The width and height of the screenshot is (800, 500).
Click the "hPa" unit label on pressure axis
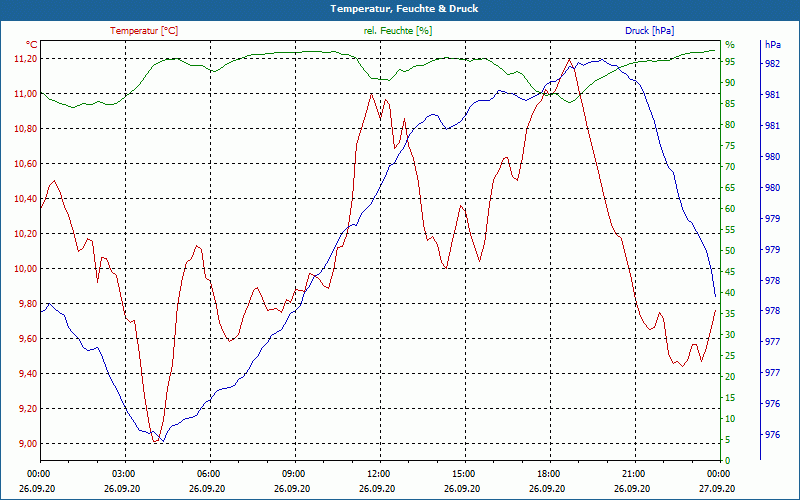click(773, 44)
